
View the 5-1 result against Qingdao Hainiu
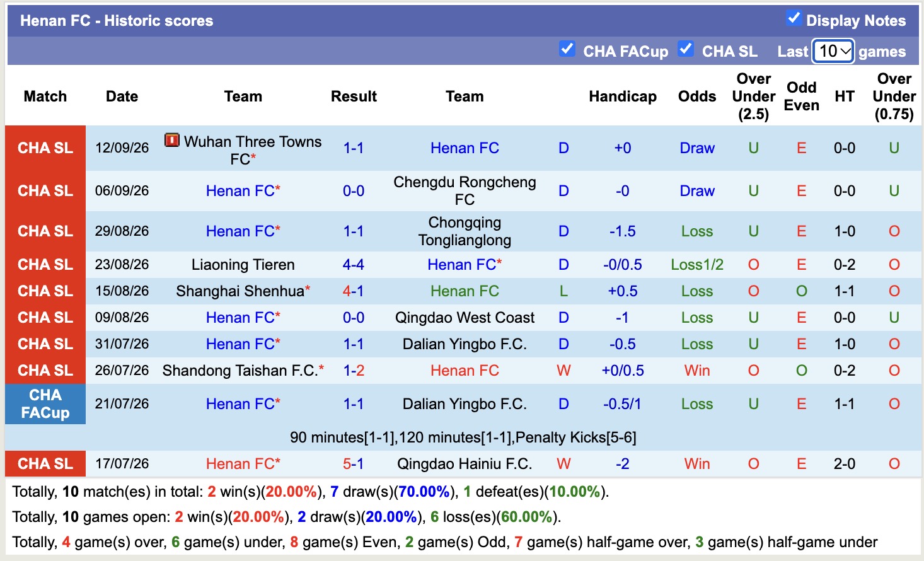click(x=354, y=464)
